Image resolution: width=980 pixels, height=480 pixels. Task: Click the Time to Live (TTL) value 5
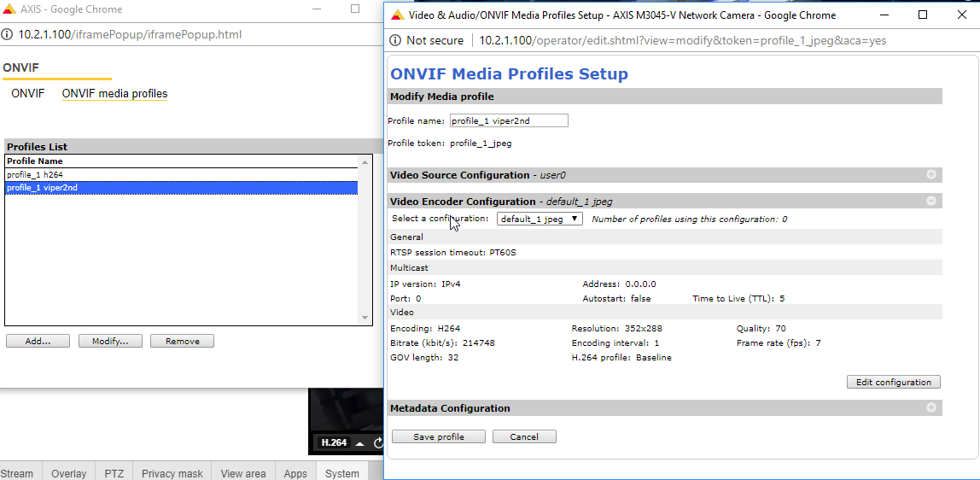tap(782, 299)
